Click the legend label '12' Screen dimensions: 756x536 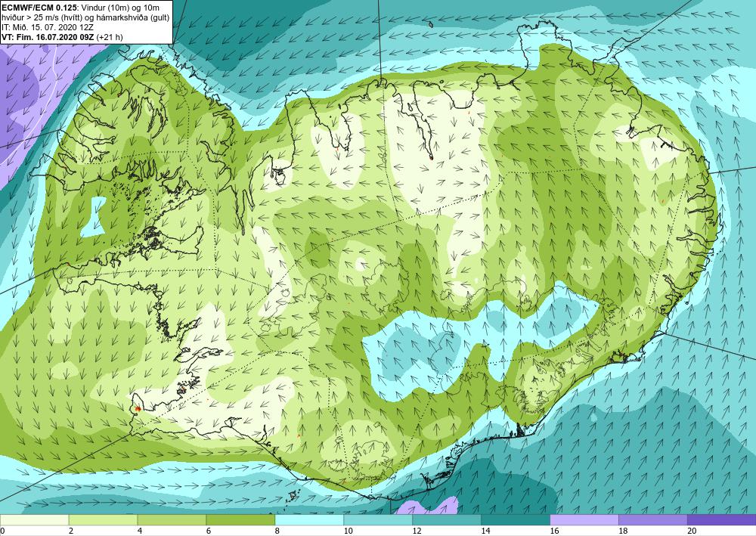point(417,531)
